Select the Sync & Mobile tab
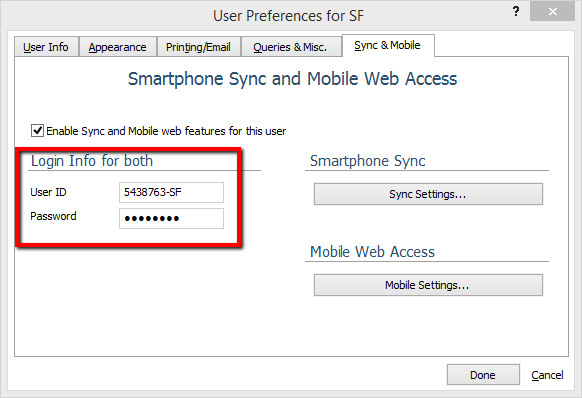The image size is (582, 398). [388, 45]
